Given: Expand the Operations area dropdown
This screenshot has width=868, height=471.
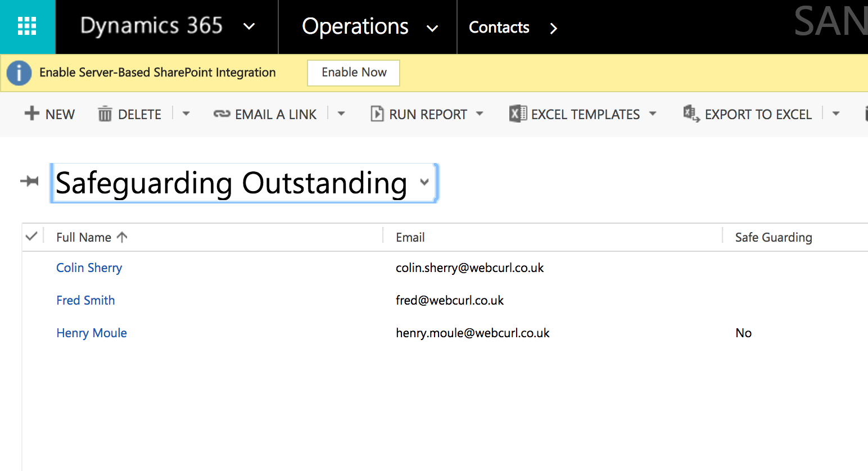Looking at the screenshot, I should tap(432, 27).
